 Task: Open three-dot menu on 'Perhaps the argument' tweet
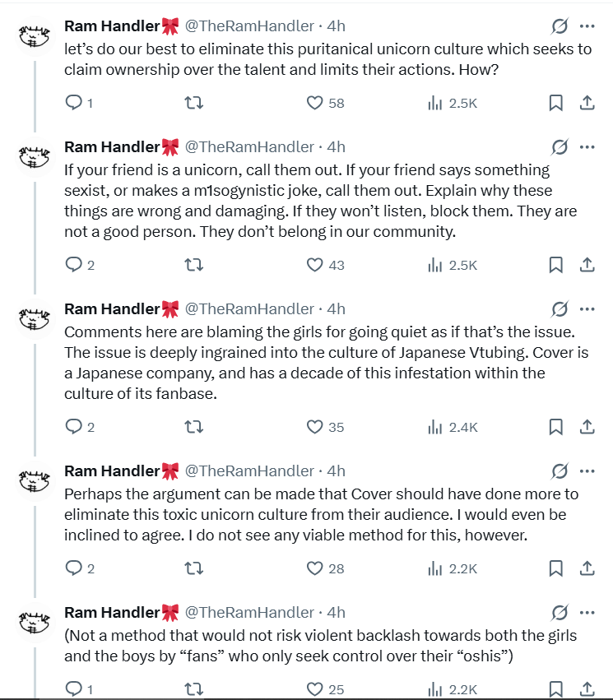[x=587, y=471]
